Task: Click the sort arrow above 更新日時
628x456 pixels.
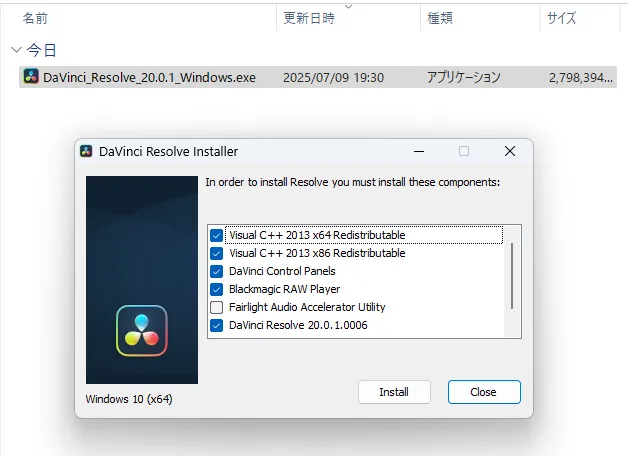Action: [x=348, y=7]
